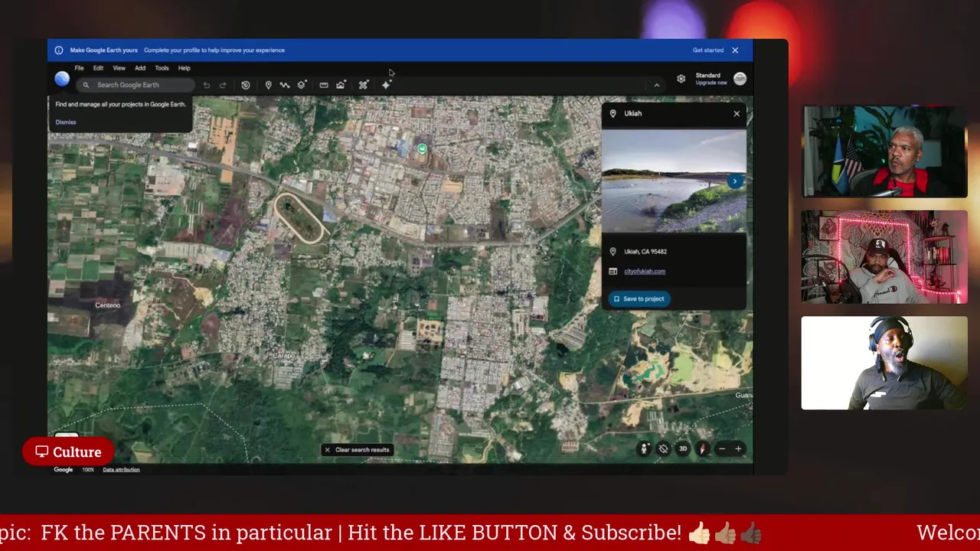Image resolution: width=980 pixels, height=551 pixels.
Task: Click the Centeno map label
Action: tap(108, 305)
